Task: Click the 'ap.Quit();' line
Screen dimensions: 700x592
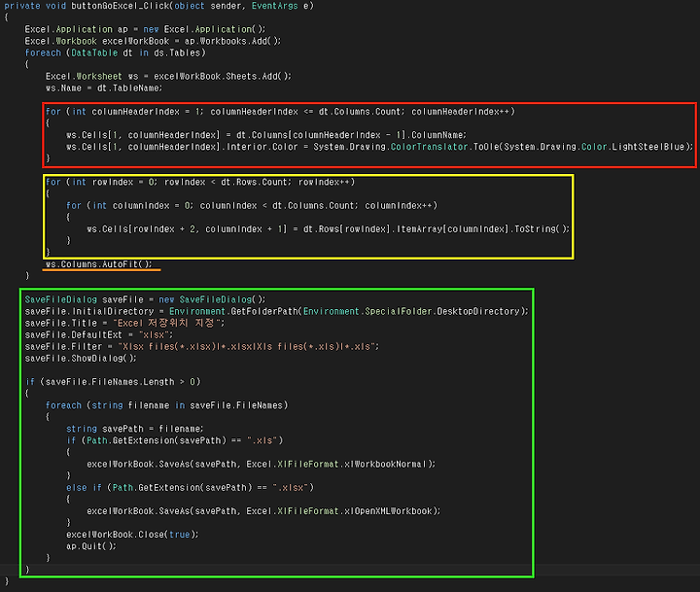Action: [x=91, y=546]
